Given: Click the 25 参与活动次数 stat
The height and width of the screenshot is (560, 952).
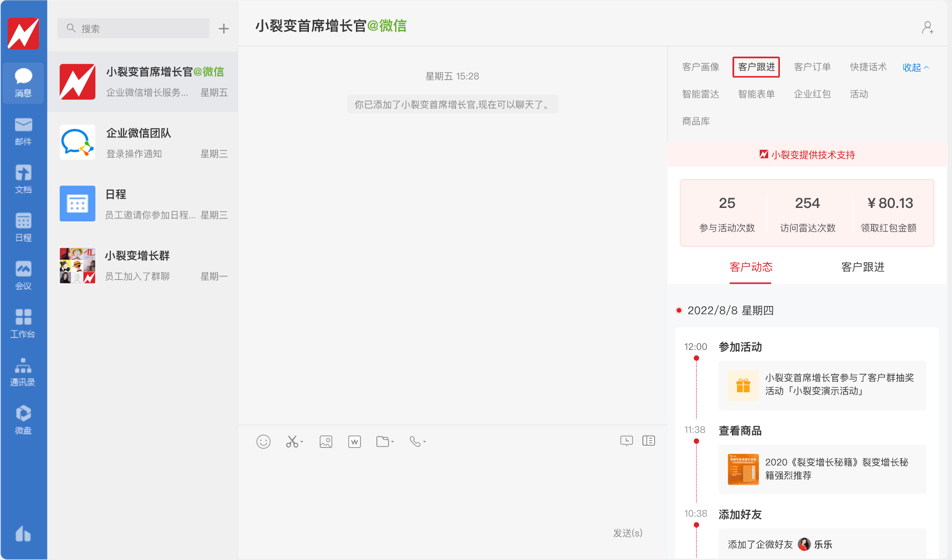Looking at the screenshot, I should pos(727,214).
